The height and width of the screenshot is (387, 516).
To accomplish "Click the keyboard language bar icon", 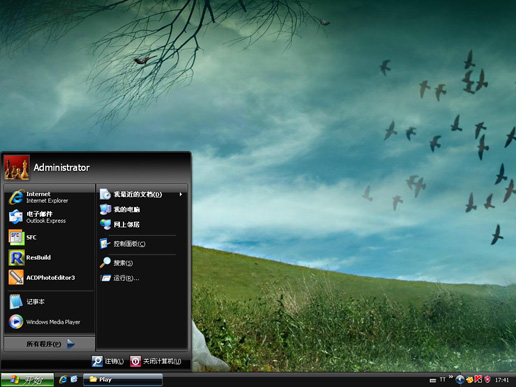I will click(x=433, y=380).
